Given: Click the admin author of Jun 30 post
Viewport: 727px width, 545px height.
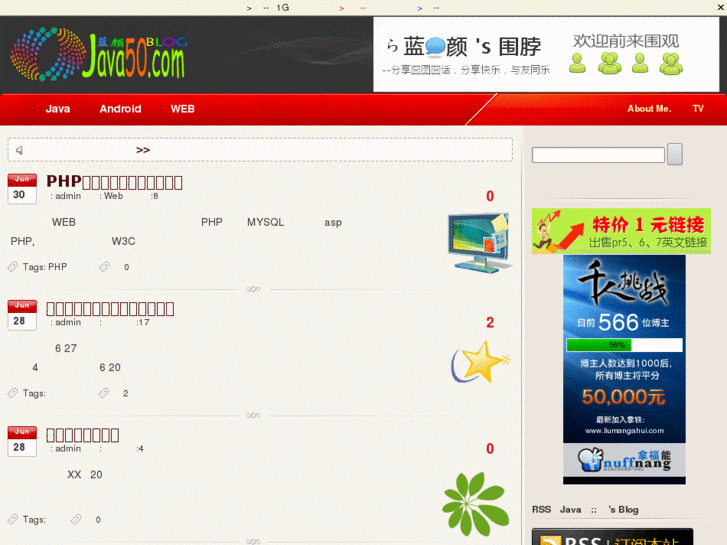Looking at the screenshot, I should (68, 196).
